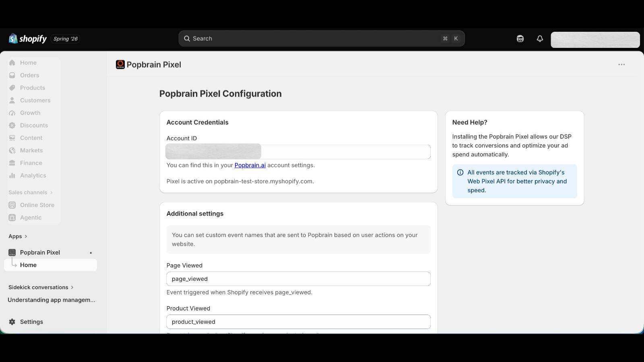Click into the Page Viewed event name field
Viewport: 644px width, 362px height.
(x=298, y=279)
